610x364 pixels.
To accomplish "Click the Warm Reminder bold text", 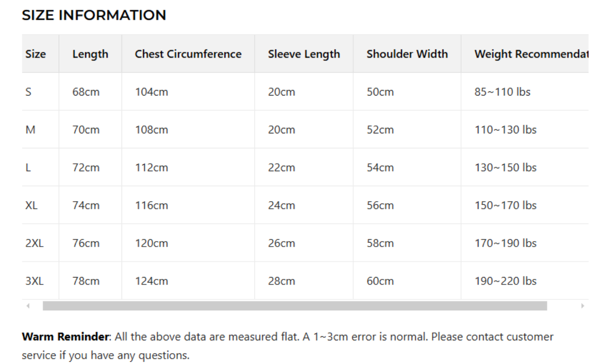I will (66, 337).
